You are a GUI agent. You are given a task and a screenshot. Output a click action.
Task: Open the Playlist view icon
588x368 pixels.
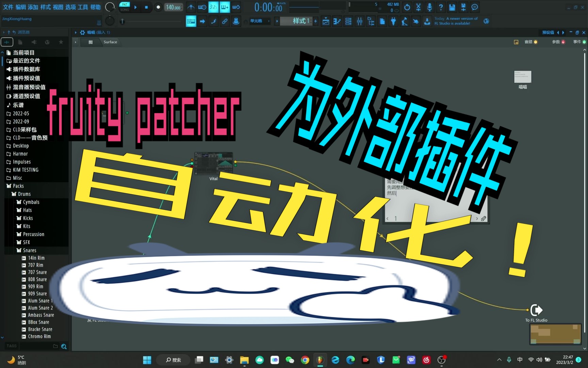(326, 21)
